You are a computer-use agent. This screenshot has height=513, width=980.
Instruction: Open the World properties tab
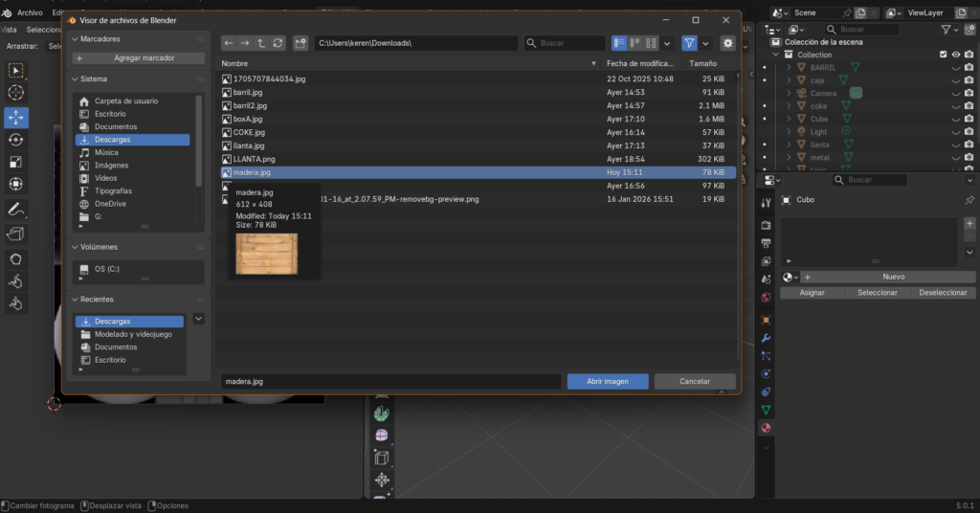766,298
